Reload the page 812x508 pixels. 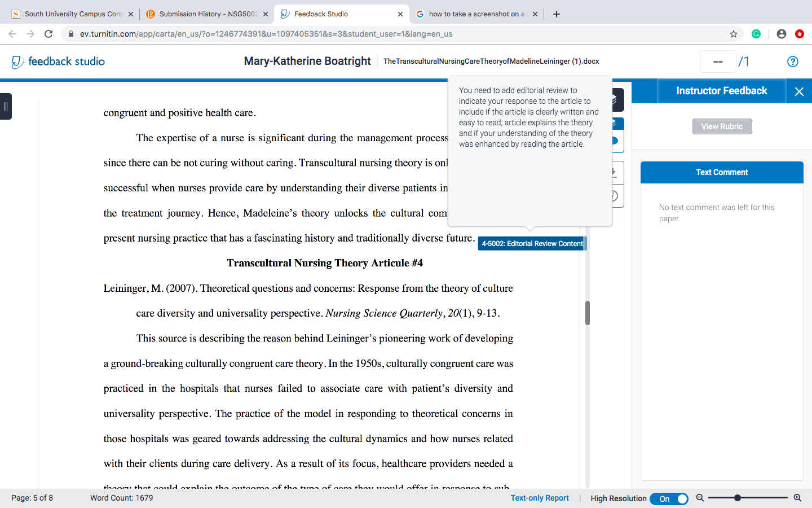tap(48, 34)
